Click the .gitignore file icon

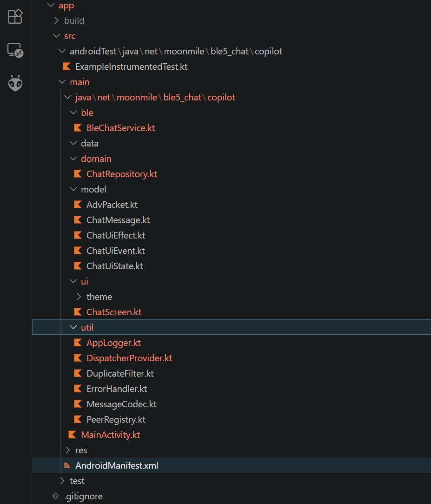[x=55, y=496]
